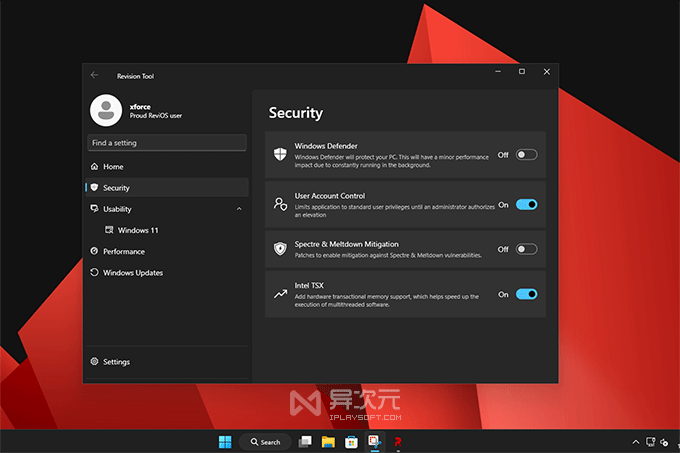
Task: Click the Intel TSX trend arrow icon
Action: point(281,294)
